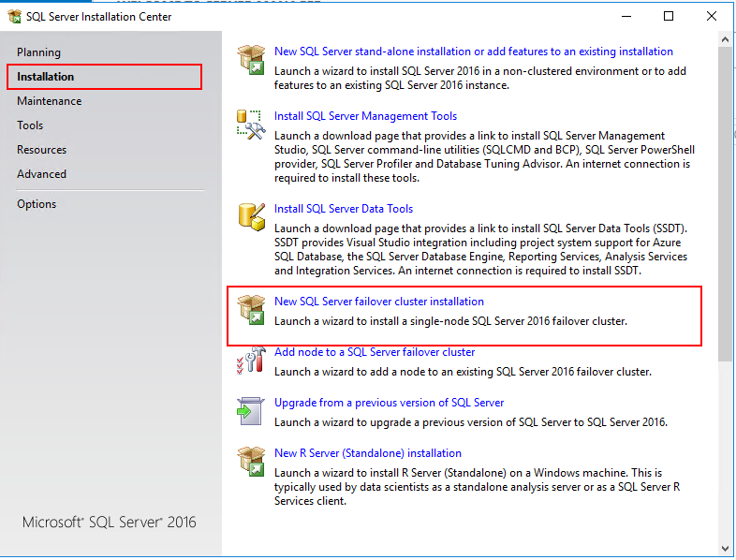736x560 pixels.
Task: Launch New R Server (Standalone) installation link
Action: click(368, 453)
